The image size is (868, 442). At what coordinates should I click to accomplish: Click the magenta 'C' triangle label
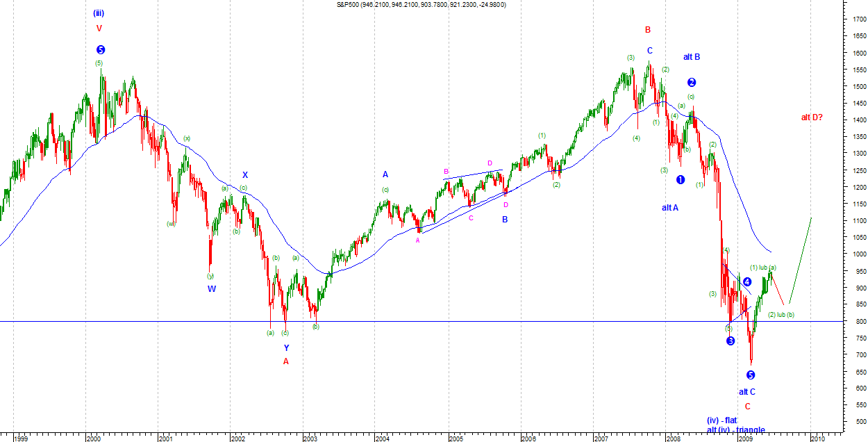tap(471, 218)
